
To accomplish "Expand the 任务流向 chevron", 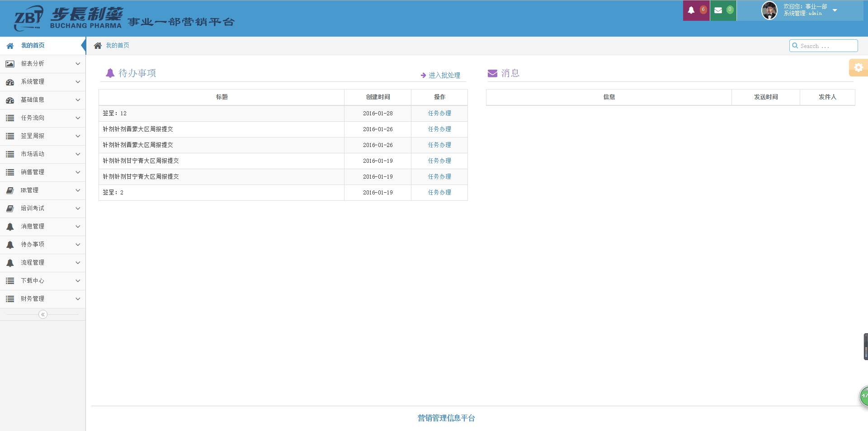I will coord(78,118).
